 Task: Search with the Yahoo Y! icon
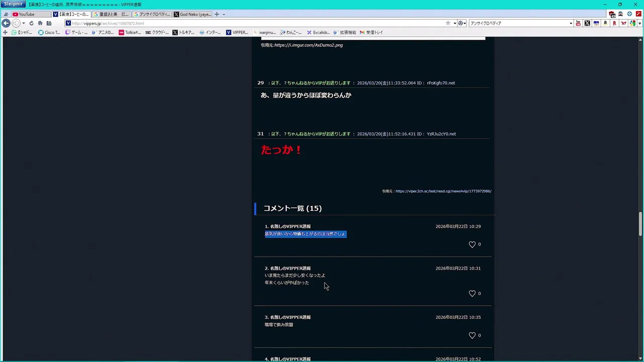click(624, 23)
